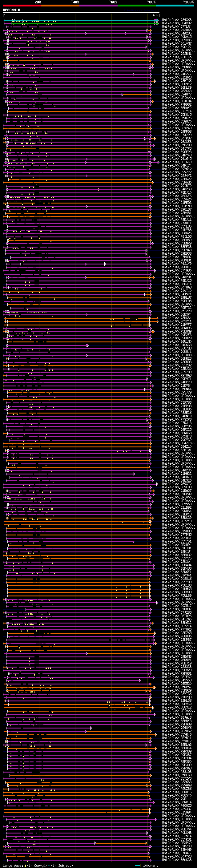Click the UniRef100_A7P9B2 label
The width and height of the screenshot is (197, 868).
point(177,104)
